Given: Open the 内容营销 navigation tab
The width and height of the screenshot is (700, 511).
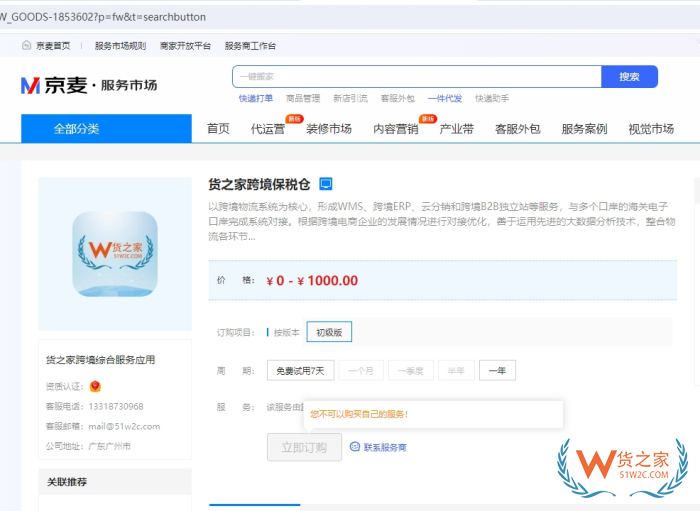Looking at the screenshot, I should click(x=396, y=129).
